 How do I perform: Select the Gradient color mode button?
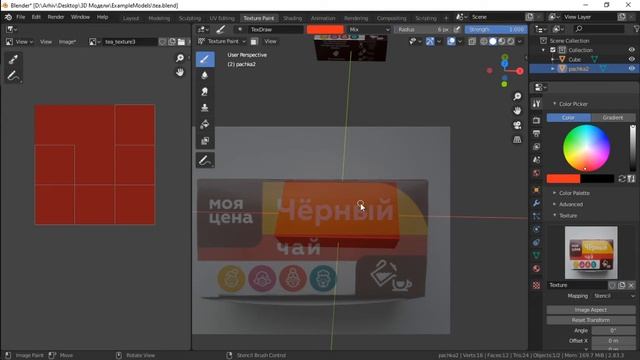[x=613, y=118]
